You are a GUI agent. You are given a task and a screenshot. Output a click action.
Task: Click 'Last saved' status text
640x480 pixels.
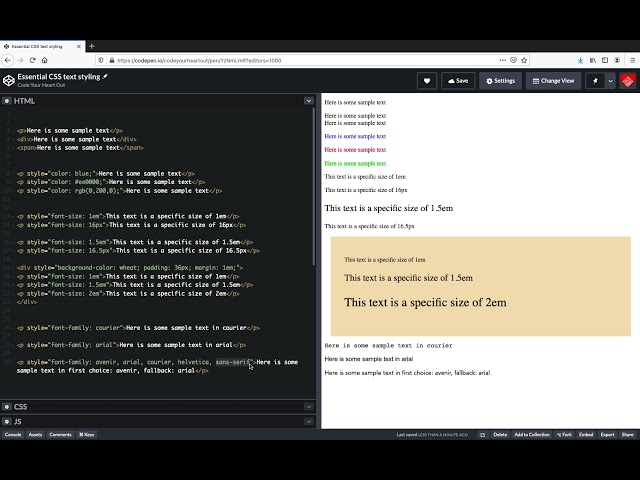pyautogui.click(x=432, y=435)
